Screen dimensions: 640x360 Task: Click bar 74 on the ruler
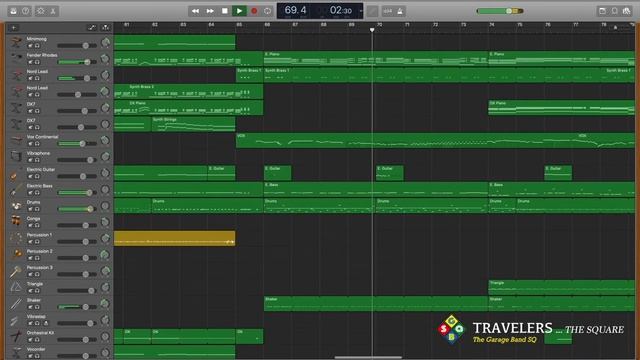click(492, 25)
